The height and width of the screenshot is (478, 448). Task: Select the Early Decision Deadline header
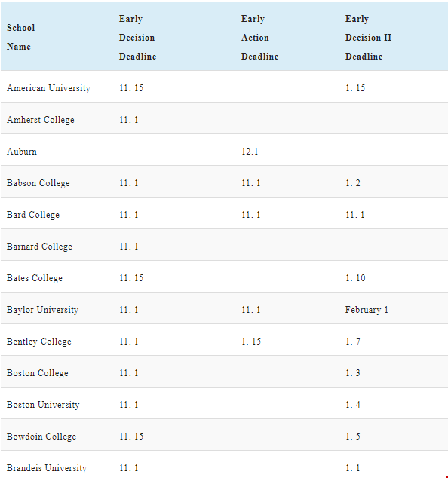[137, 38]
